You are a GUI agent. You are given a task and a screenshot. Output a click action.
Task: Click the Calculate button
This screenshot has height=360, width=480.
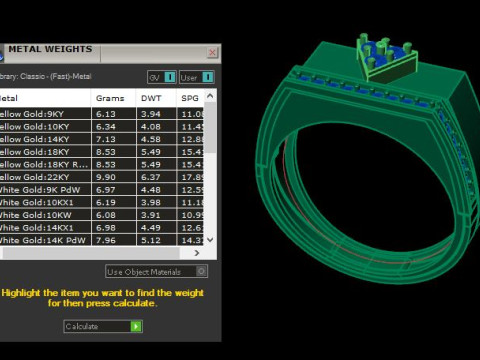click(x=103, y=326)
